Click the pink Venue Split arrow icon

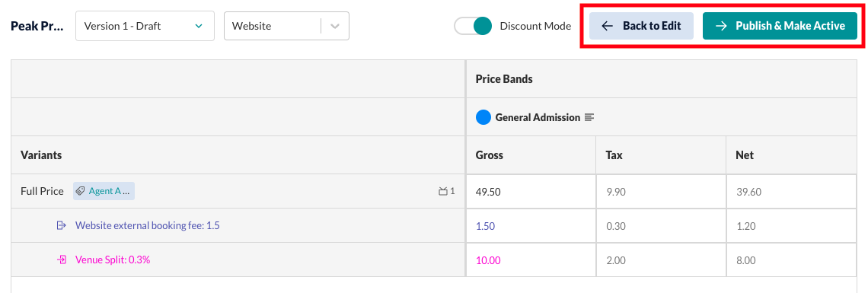[x=62, y=260]
